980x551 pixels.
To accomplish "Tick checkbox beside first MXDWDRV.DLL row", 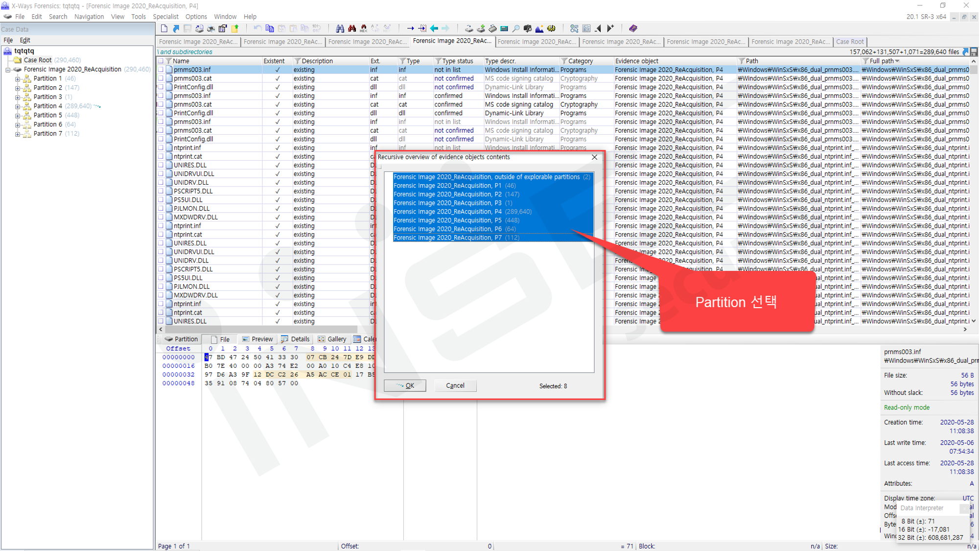I will [x=161, y=217].
